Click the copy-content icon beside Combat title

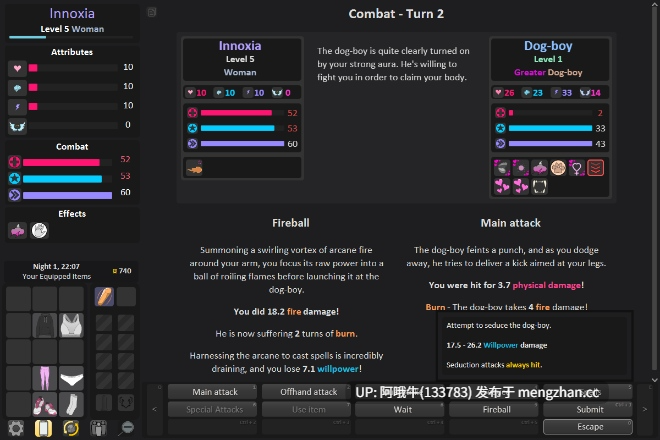click(152, 12)
